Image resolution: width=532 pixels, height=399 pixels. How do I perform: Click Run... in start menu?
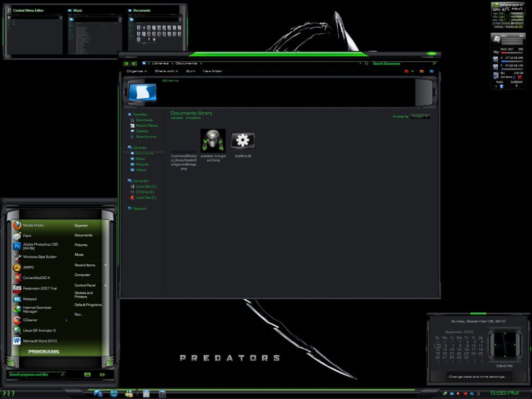78,314
